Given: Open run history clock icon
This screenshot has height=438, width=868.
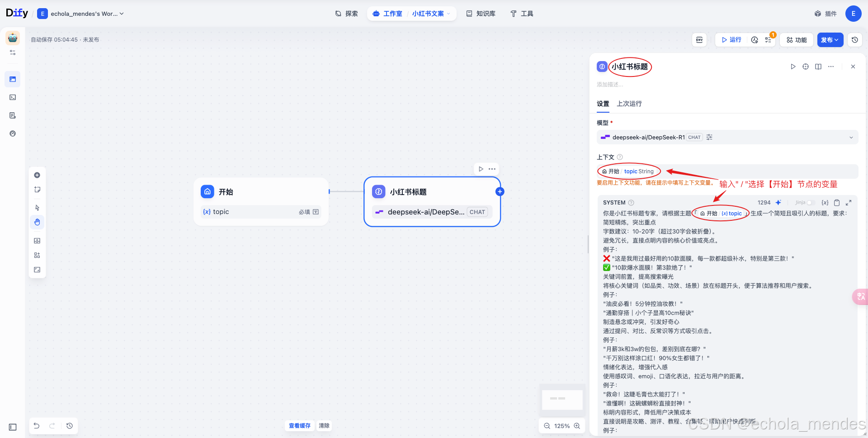Looking at the screenshot, I should [x=755, y=40].
